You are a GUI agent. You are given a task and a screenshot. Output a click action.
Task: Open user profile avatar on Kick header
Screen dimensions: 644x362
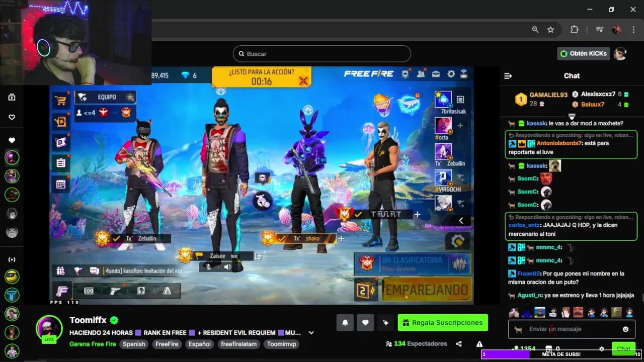coord(620,53)
